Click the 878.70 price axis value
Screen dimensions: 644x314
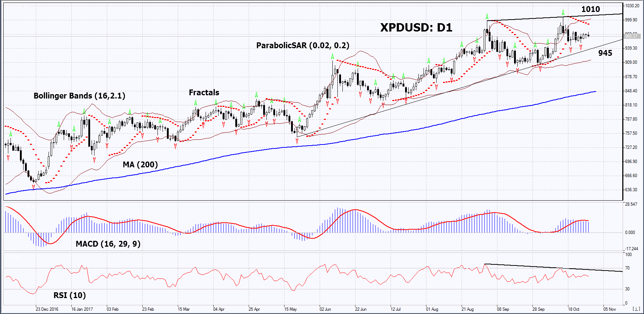tap(631, 77)
